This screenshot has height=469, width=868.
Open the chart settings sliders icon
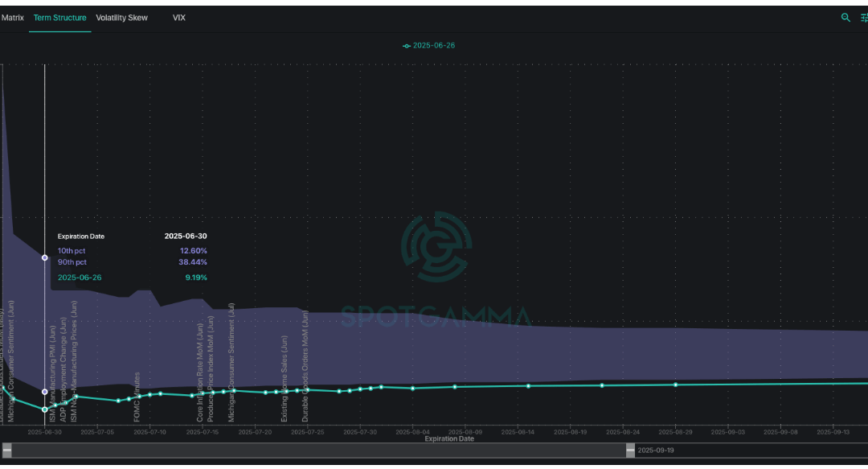pos(862,17)
